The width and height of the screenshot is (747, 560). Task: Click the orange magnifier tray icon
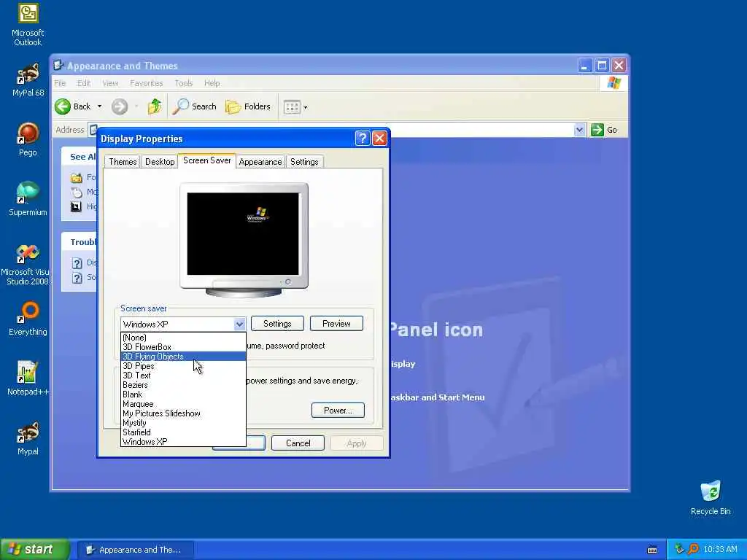(693, 549)
